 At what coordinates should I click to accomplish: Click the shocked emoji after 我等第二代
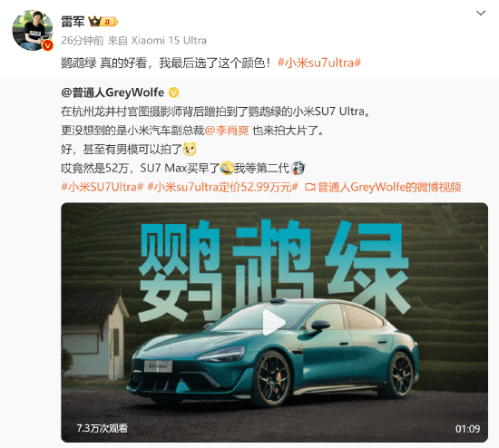click(298, 168)
